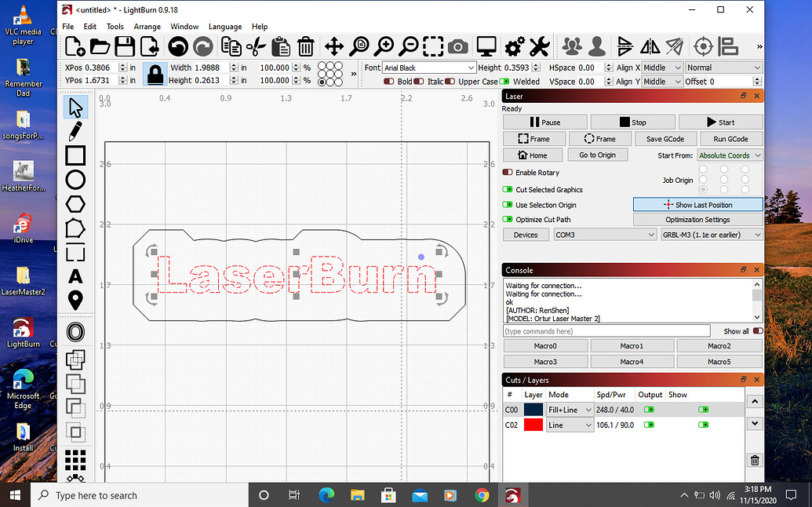The width and height of the screenshot is (812, 507).
Task: Select the Ellipse tool in the left toolbar
Action: 75,180
